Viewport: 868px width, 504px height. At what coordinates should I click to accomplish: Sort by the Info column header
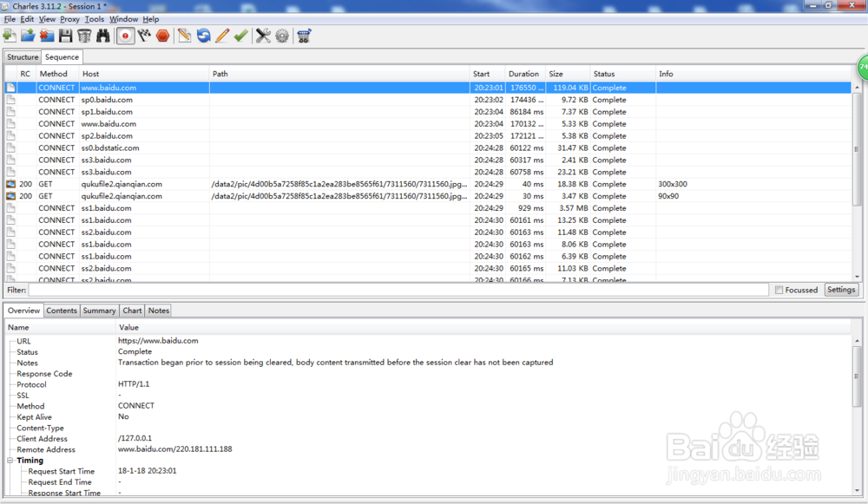click(753, 74)
